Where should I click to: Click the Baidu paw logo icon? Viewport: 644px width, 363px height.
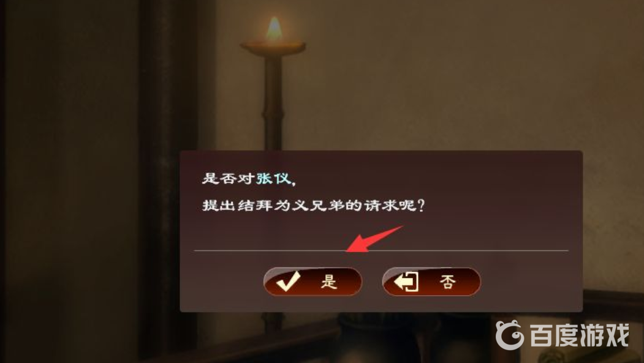[x=510, y=335]
